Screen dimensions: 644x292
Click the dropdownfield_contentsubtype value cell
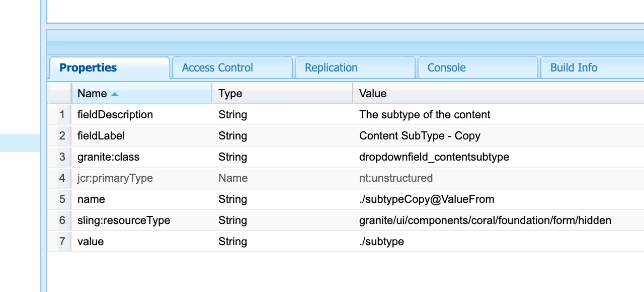tap(434, 157)
